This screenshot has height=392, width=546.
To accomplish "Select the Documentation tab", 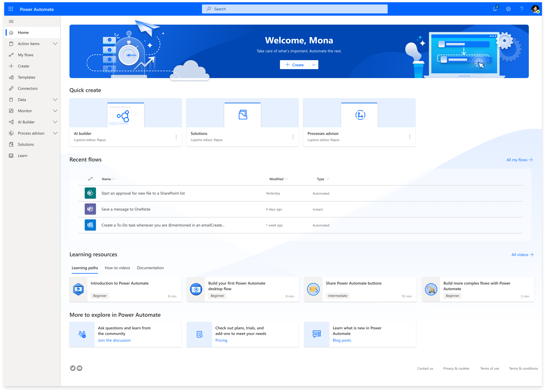I will (x=150, y=268).
